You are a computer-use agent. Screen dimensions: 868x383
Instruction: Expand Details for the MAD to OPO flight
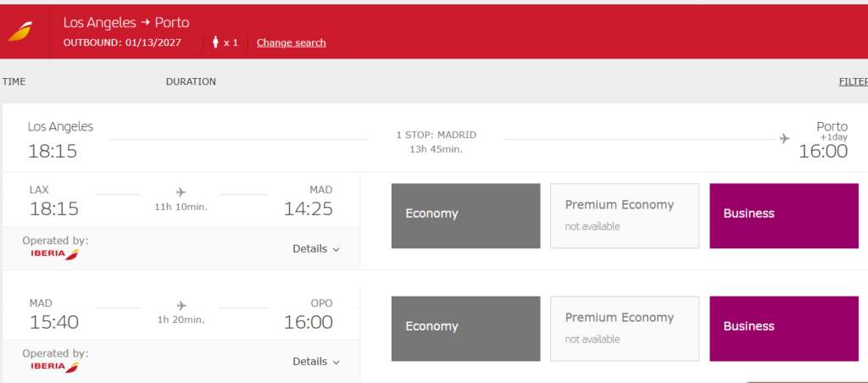click(316, 362)
